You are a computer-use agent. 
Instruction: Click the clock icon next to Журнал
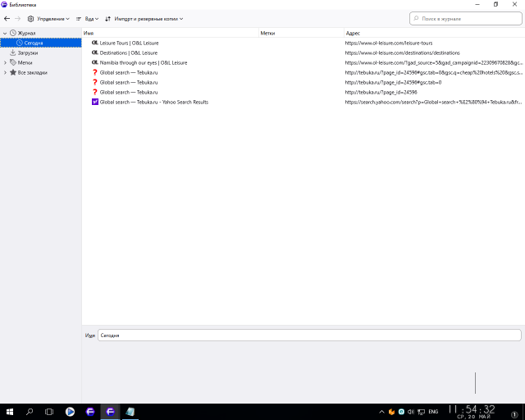click(x=13, y=33)
